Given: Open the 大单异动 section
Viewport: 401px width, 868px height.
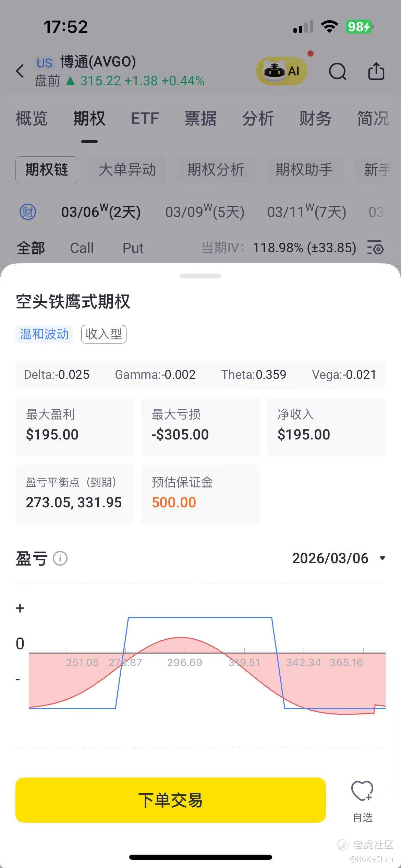Looking at the screenshot, I should [x=127, y=170].
